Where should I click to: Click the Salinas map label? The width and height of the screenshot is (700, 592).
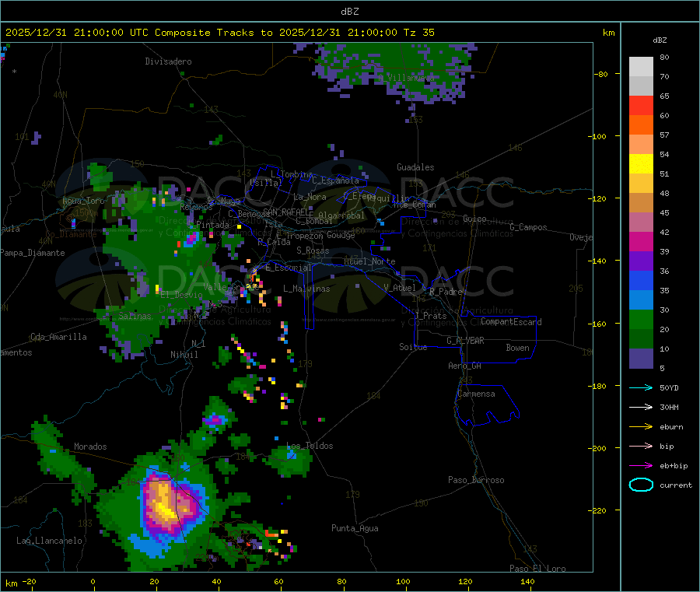pos(135,316)
